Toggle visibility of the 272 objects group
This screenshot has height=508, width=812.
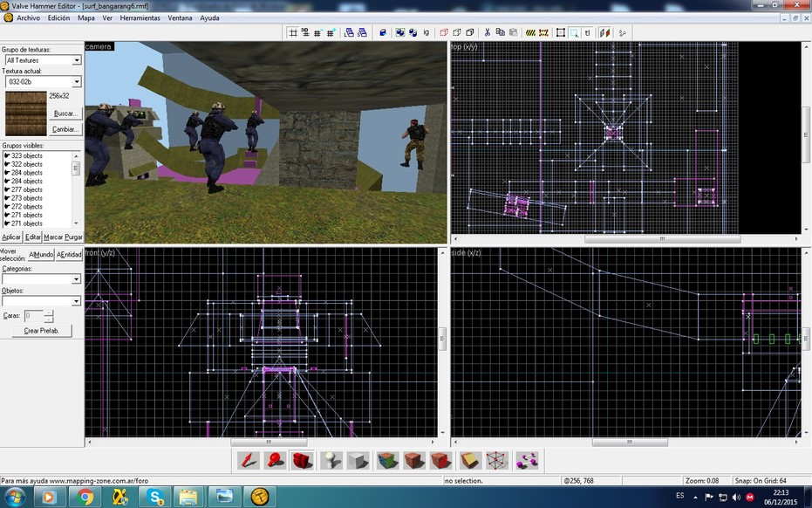point(7,206)
